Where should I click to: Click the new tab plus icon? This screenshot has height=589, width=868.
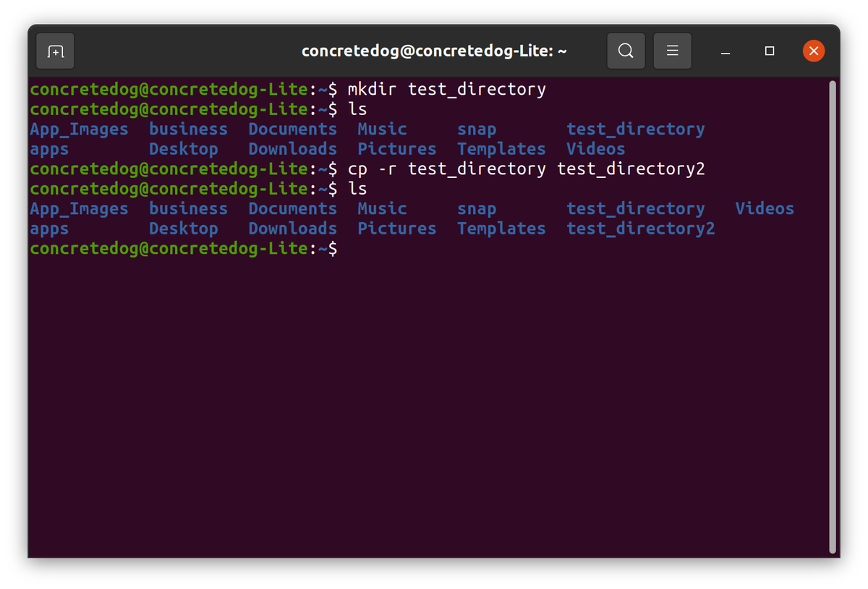point(55,51)
